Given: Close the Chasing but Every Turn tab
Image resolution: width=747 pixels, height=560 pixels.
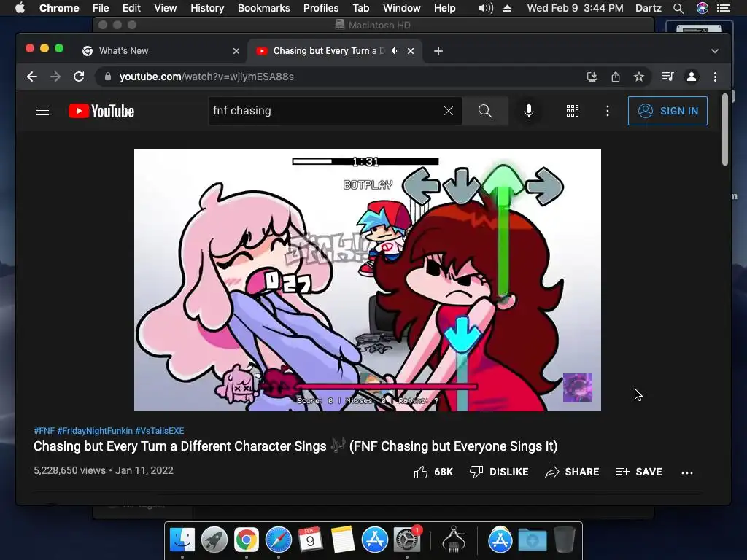Looking at the screenshot, I should pyautogui.click(x=411, y=51).
